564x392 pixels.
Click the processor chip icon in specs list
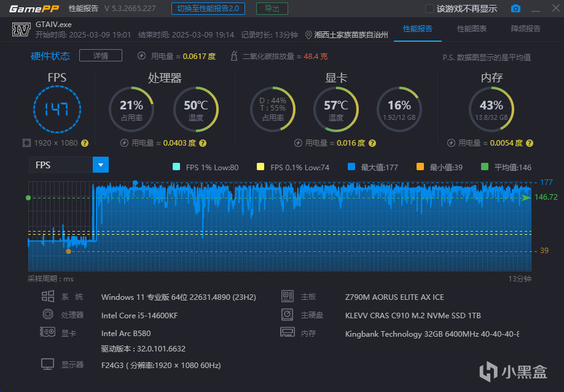click(48, 315)
